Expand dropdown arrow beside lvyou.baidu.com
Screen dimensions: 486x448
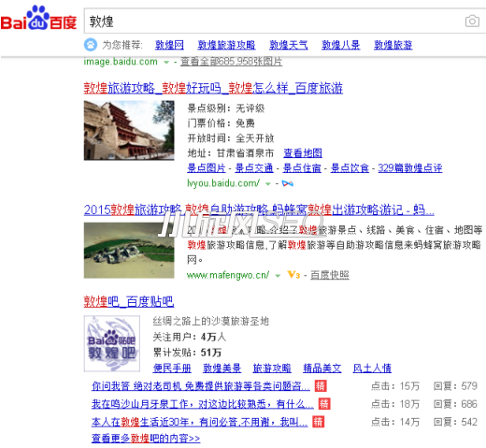pyautogui.click(x=267, y=184)
